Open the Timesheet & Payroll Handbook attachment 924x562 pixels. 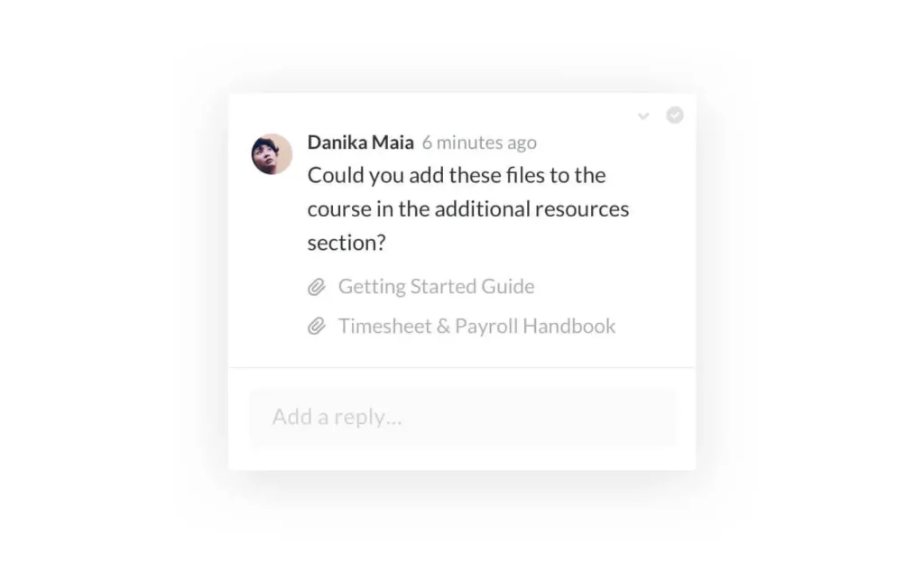[476, 327]
